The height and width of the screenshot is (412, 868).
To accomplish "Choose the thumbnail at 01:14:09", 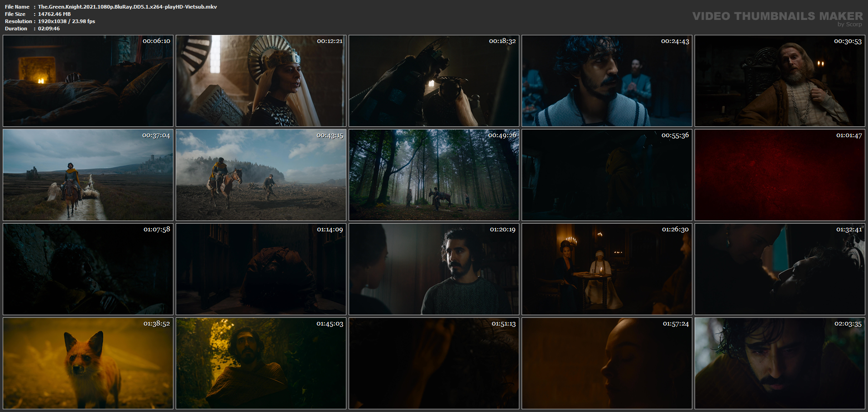I will [x=261, y=269].
